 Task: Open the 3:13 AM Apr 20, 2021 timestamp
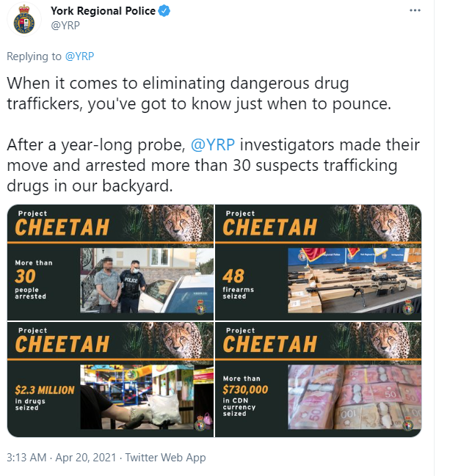(60, 457)
